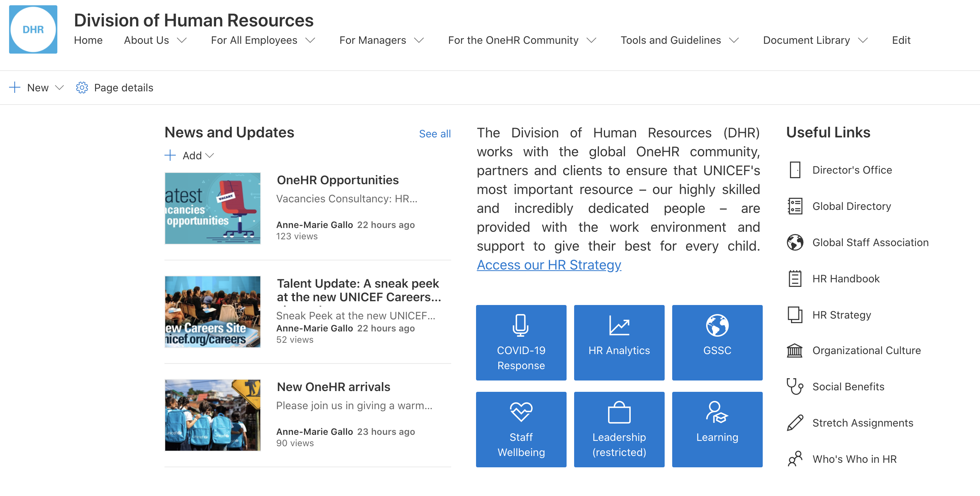Open the GSSC globe tile
This screenshot has height=496, width=980.
click(717, 342)
